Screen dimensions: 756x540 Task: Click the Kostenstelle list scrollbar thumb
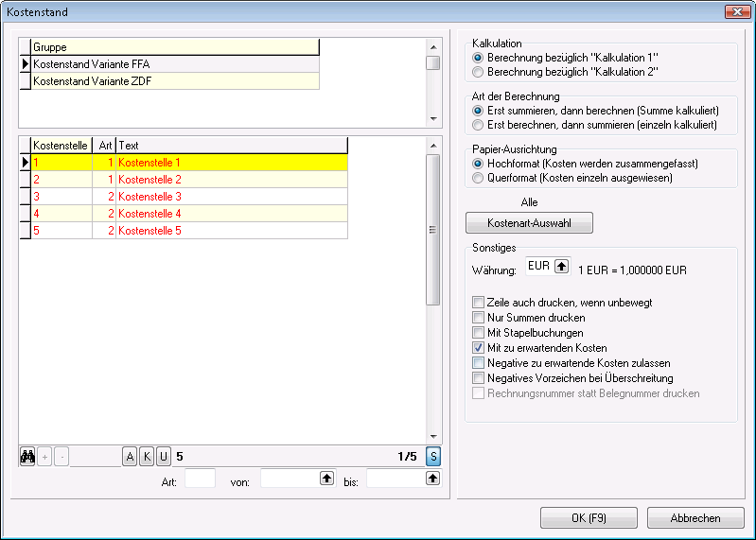[x=433, y=230]
